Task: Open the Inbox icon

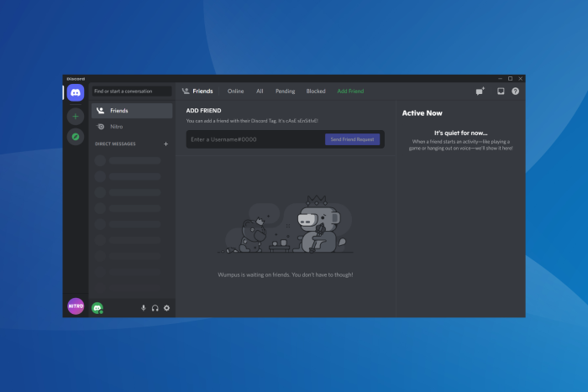Action: (x=501, y=91)
